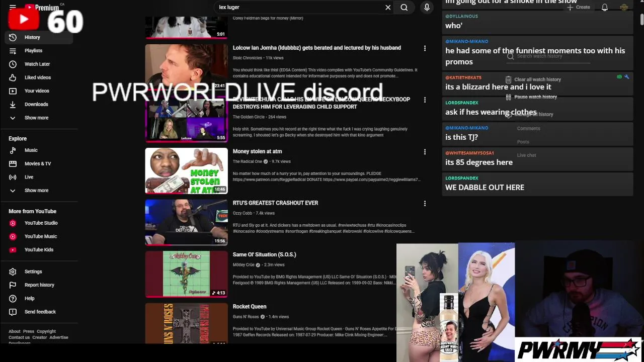The width and height of the screenshot is (644, 362).
Task: Open options menu for Idubbbz video
Action: tap(425, 48)
